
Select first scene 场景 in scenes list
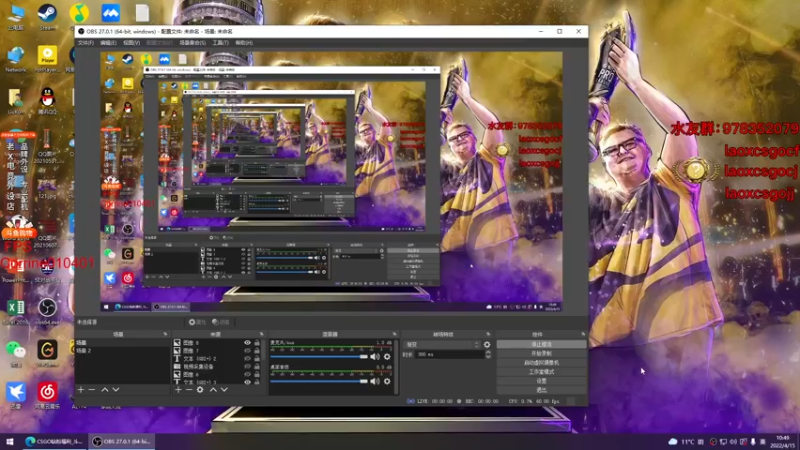(122, 343)
